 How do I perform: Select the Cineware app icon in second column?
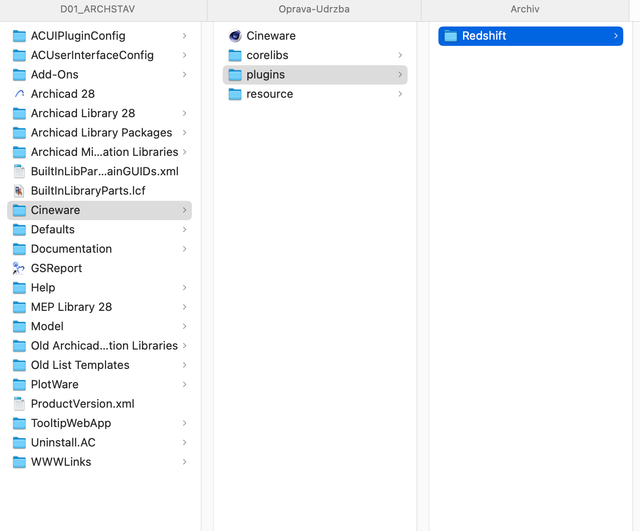pyautogui.click(x=235, y=36)
